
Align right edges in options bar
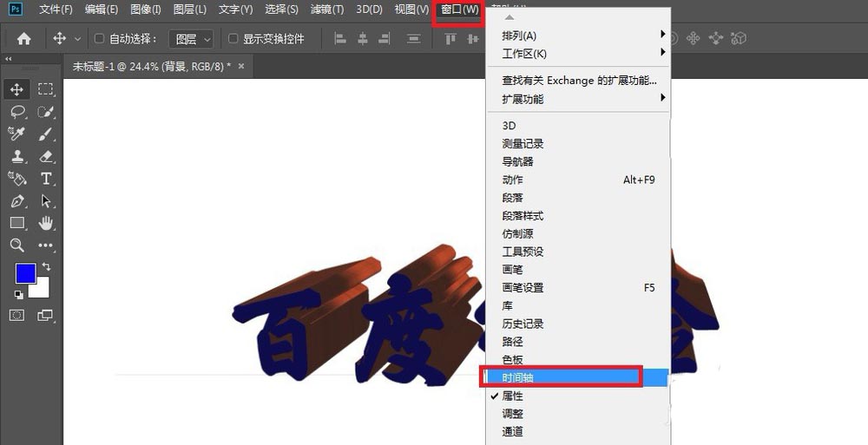(x=385, y=38)
